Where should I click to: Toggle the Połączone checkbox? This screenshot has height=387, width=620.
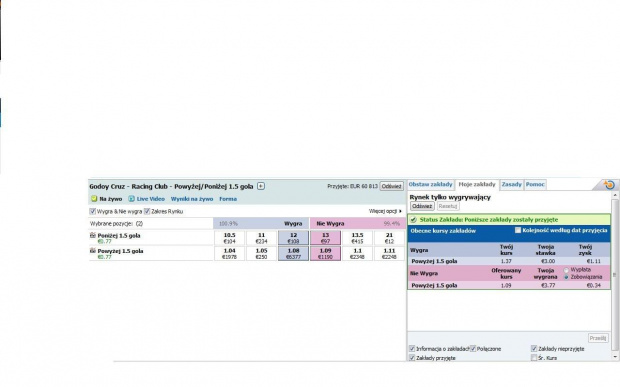[473, 349]
